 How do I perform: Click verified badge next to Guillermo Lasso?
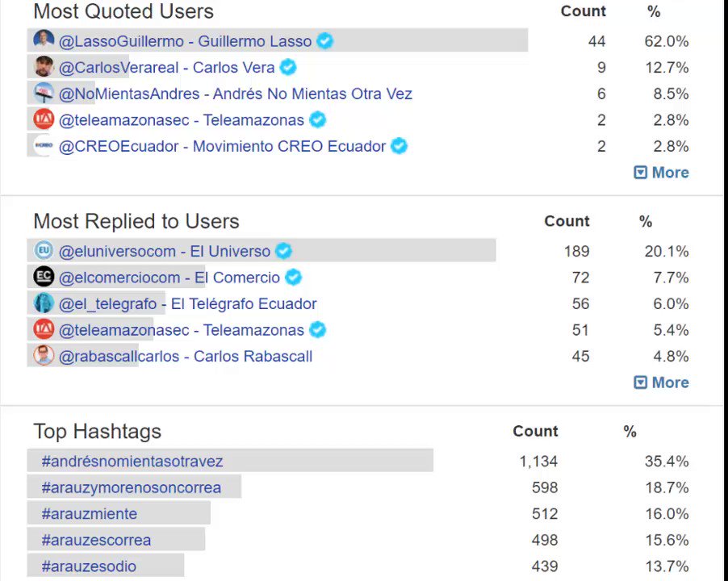click(325, 41)
